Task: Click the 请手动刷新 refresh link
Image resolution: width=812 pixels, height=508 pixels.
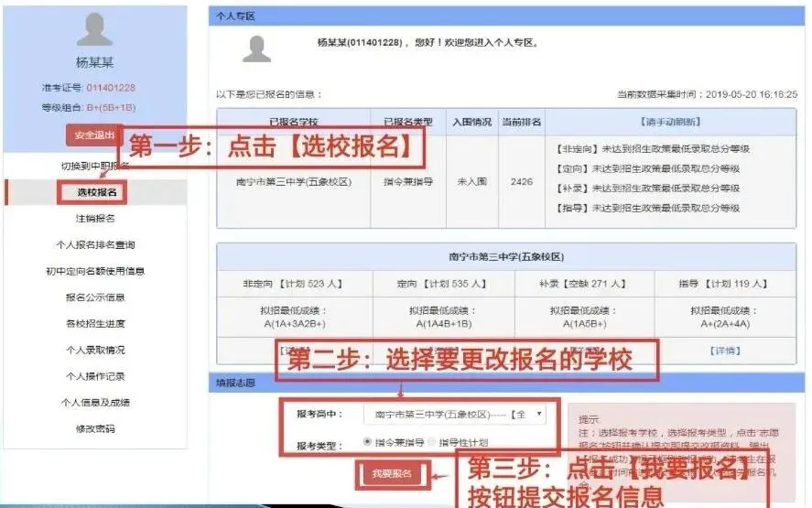Action: pos(671,122)
